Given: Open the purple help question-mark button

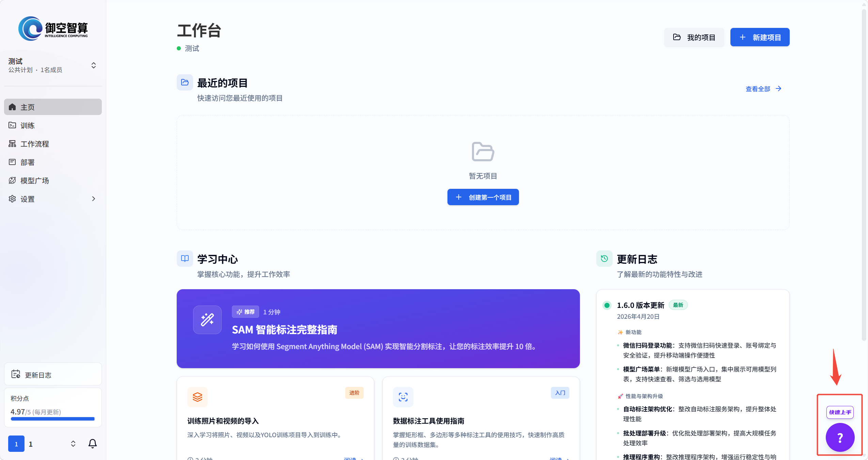Looking at the screenshot, I should tap(840, 437).
